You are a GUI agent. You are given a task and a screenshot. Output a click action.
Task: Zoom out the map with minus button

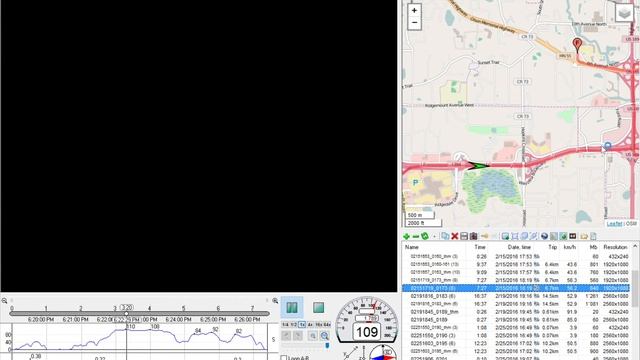[x=414, y=23]
